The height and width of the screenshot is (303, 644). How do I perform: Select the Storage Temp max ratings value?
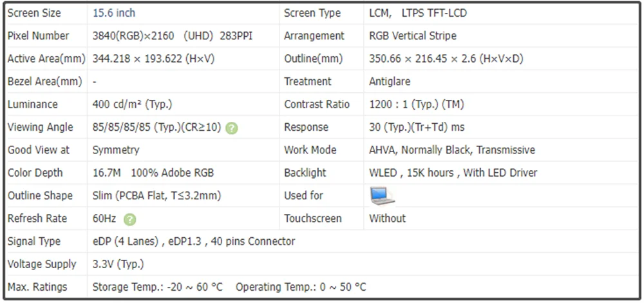[x=158, y=287]
